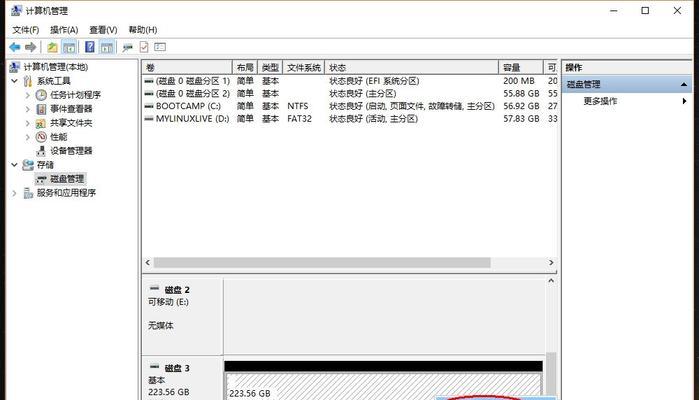
Task: Open the 操作(A) menu
Action: coord(64,30)
